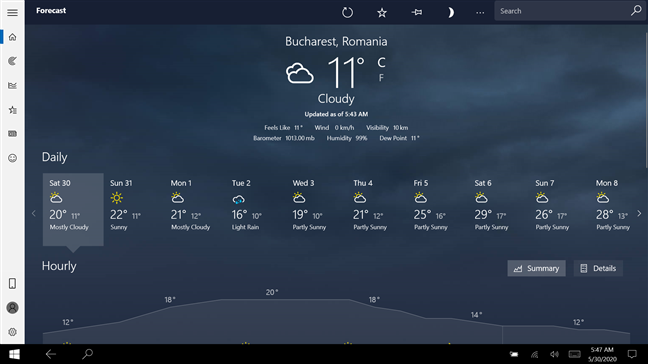Image resolution: width=648 pixels, height=364 pixels.
Task: Select Sat 6 daily forecast
Action: [x=498, y=209]
